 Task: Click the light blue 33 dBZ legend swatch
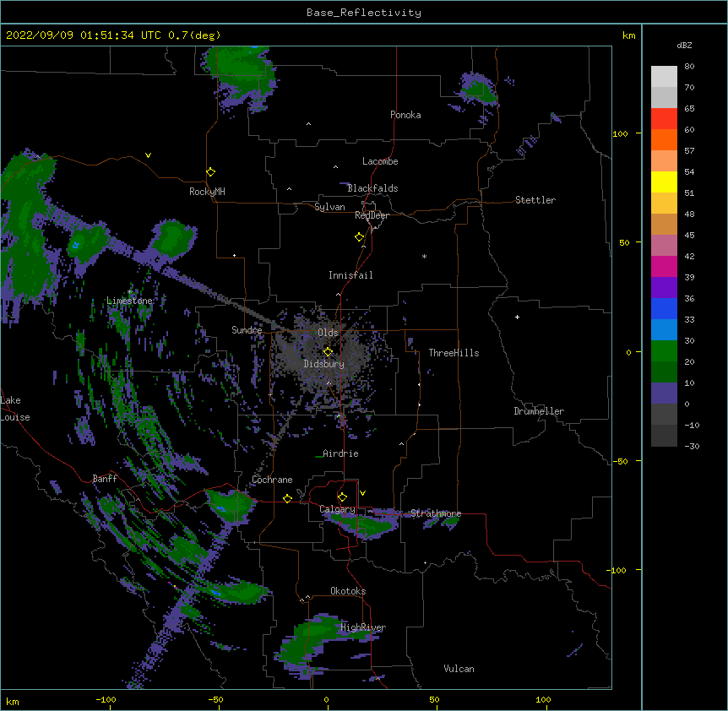(x=664, y=329)
